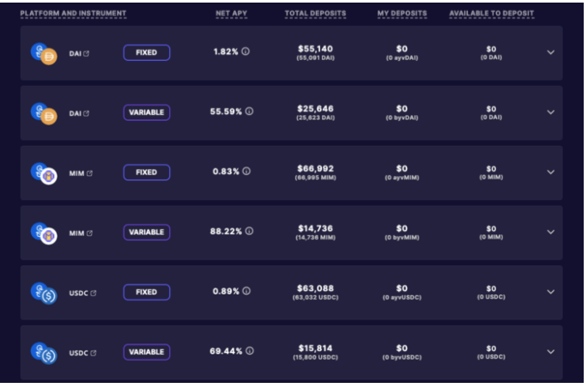588x388 pixels.
Task: Expand the USDC variable row chevron
Action: (x=550, y=352)
